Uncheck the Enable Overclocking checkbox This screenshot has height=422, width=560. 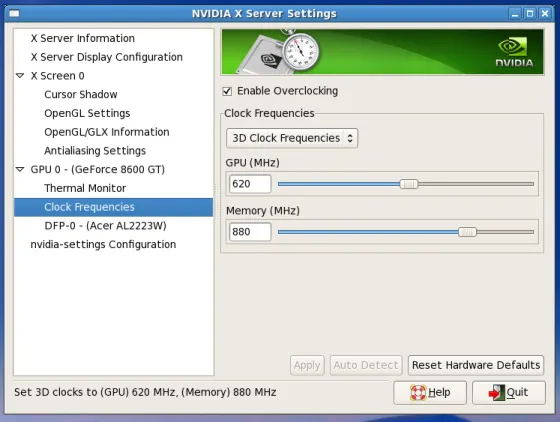227,91
